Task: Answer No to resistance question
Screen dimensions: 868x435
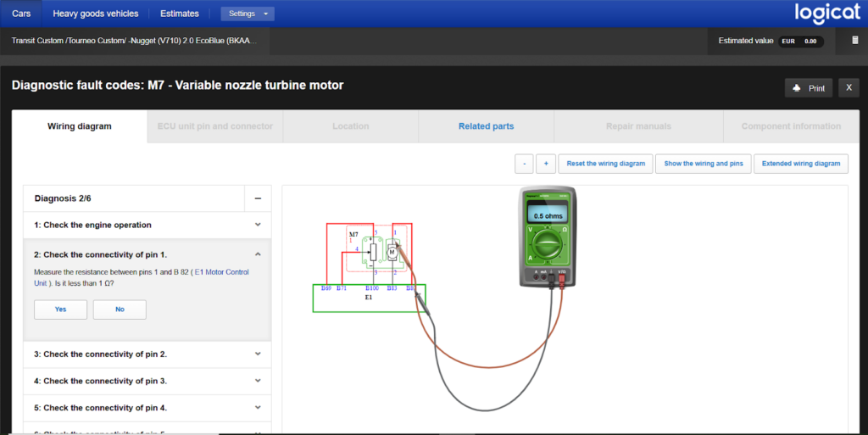Action: pos(120,310)
